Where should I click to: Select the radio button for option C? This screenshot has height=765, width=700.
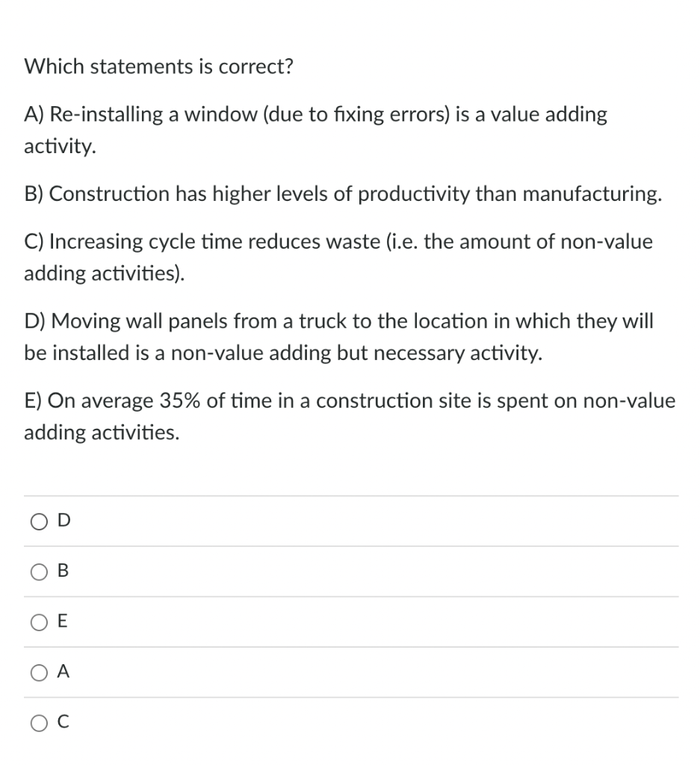tap(38, 722)
